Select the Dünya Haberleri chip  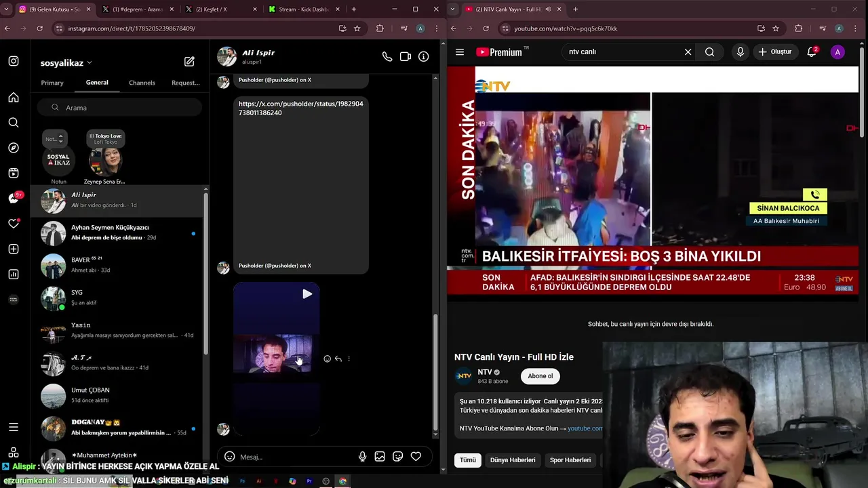click(x=513, y=460)
